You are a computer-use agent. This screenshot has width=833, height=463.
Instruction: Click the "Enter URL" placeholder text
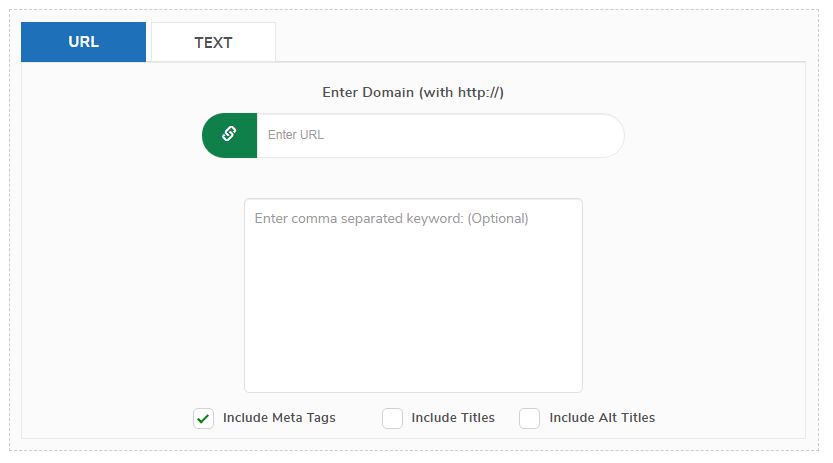click(x=296, y=135)
